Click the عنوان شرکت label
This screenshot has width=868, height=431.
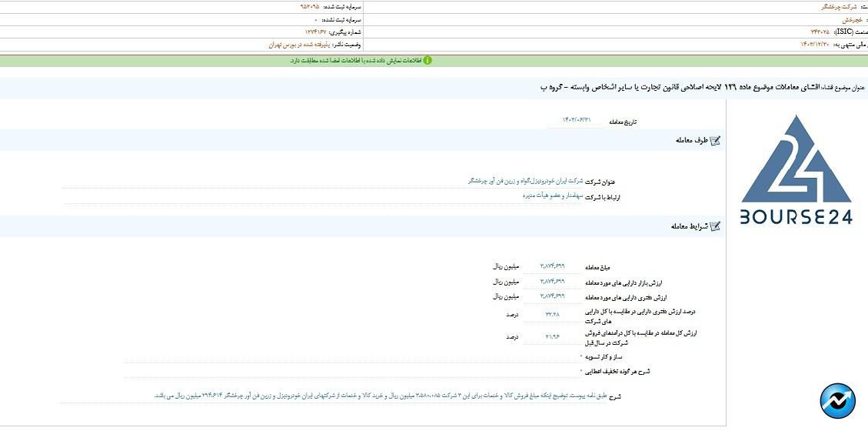coord(600,182)
